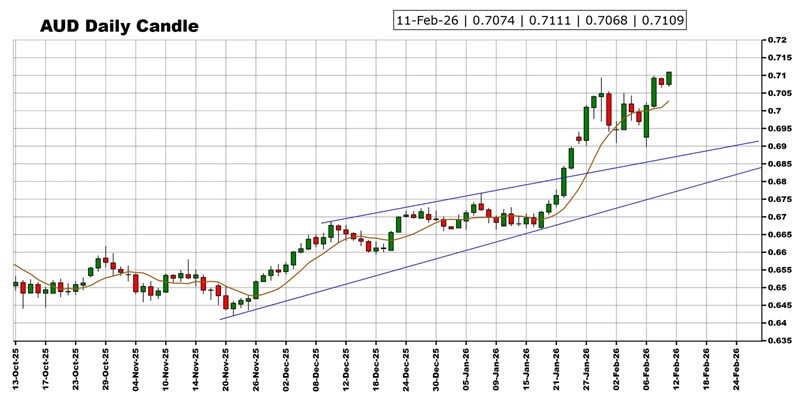Image resolution: width=800 pixels, height=400 pixels.
Task: Click the 24-Feb-26 date axis label
Action: pos(737,370)
